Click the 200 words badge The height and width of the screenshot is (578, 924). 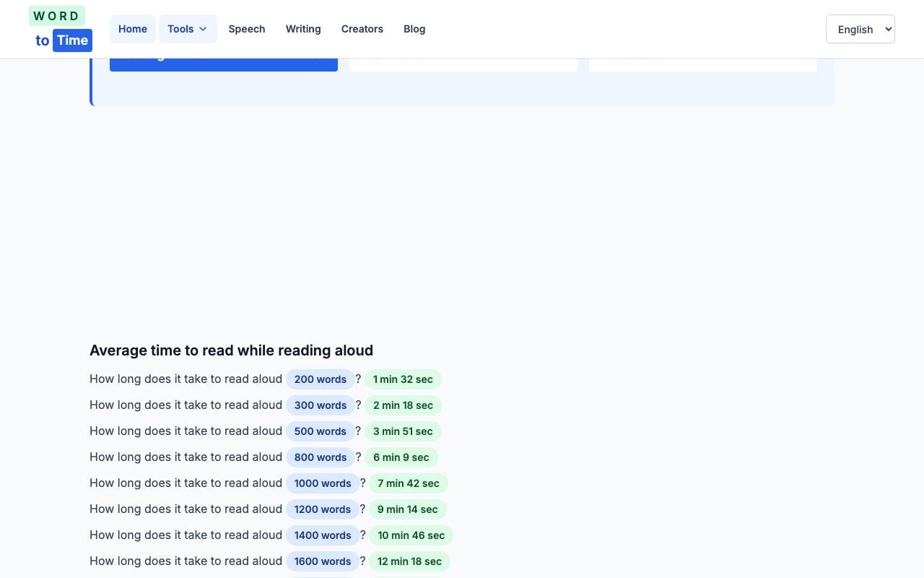(321, 379)
